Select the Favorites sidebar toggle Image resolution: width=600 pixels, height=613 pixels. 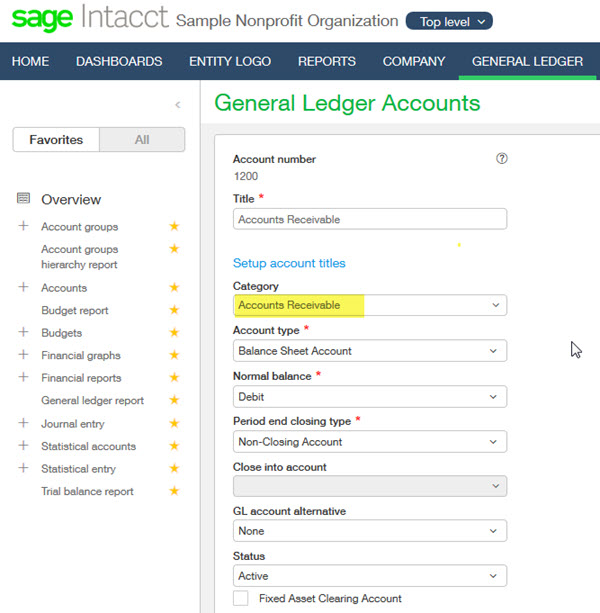point(56,140)
